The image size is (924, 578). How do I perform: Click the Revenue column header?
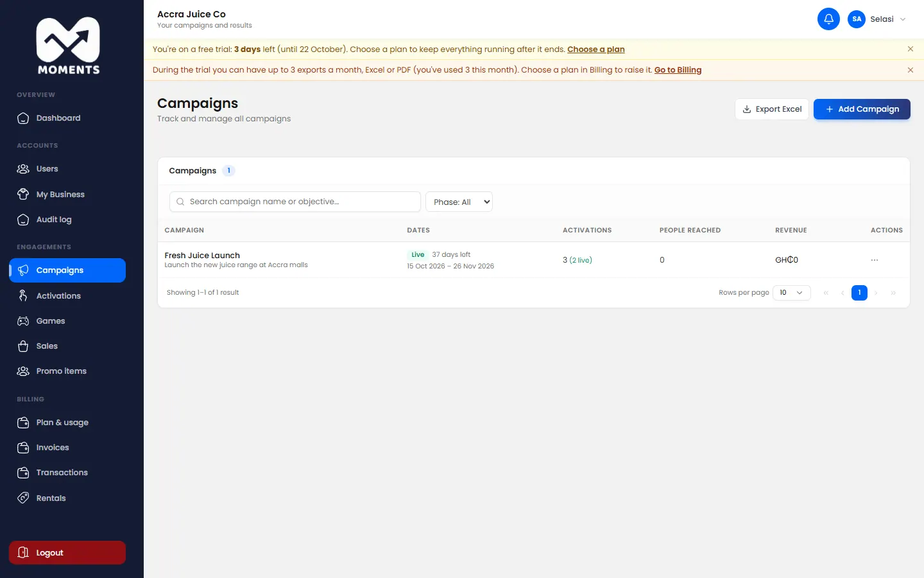click(791, 230)
